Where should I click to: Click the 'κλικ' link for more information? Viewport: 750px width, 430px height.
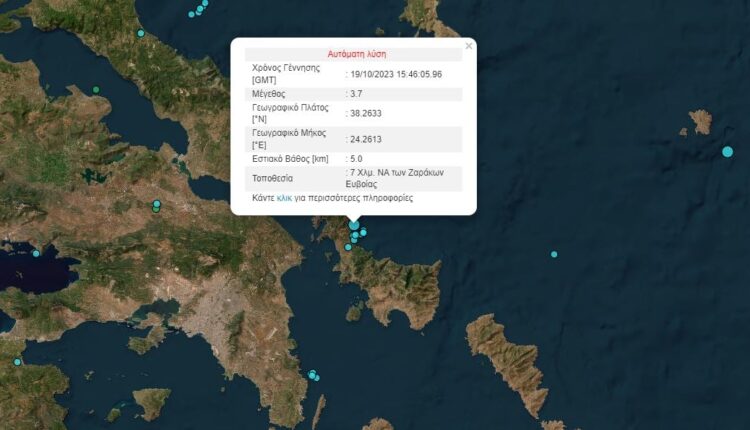tap(284, 198)
